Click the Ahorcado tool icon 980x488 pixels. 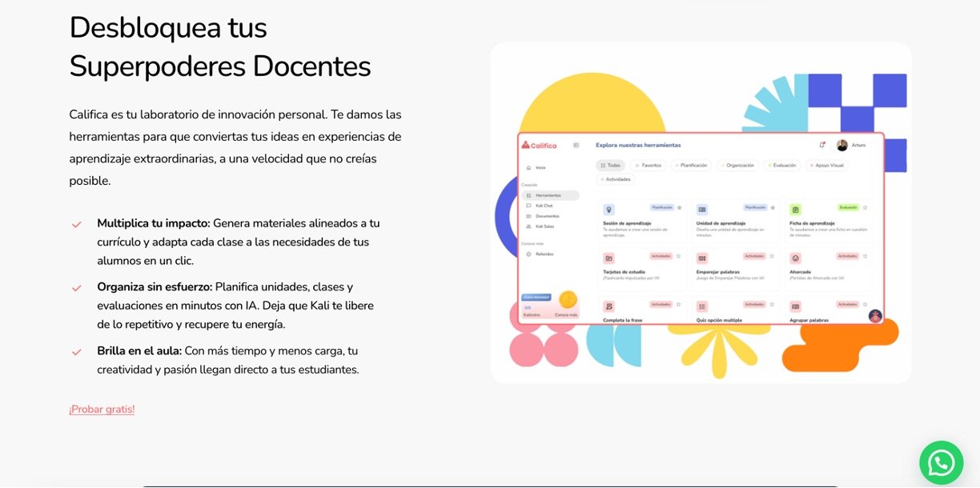[x=795, y=258]
